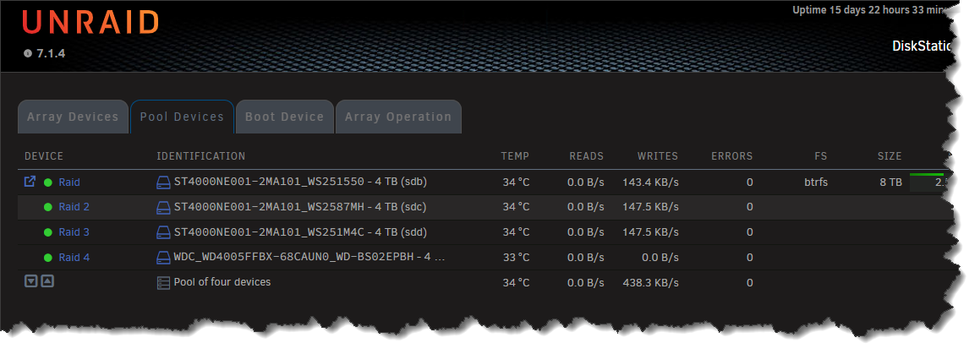980x354 pixels.
Task: Open the Raid device link
Action: (69, 182)
